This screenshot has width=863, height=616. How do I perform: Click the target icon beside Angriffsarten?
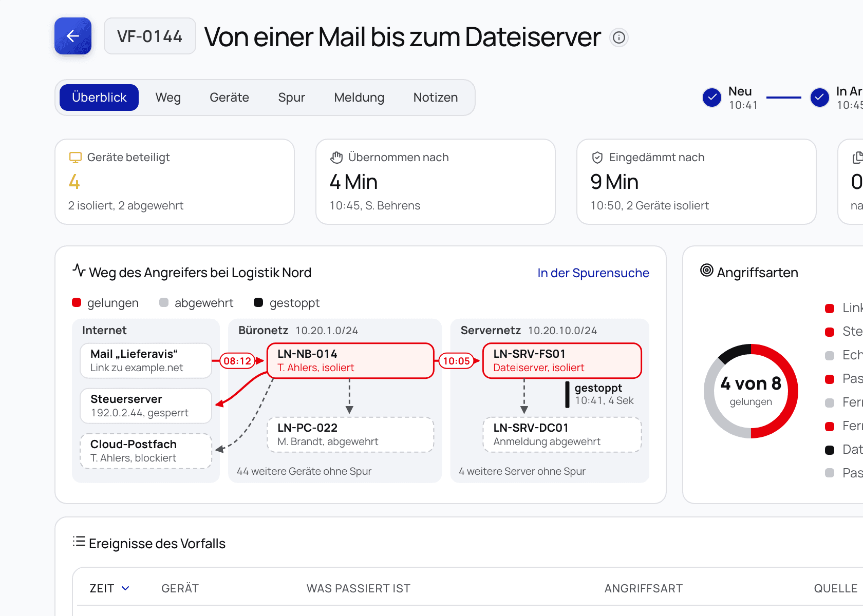pyautogui.click(x=707, y=270)
